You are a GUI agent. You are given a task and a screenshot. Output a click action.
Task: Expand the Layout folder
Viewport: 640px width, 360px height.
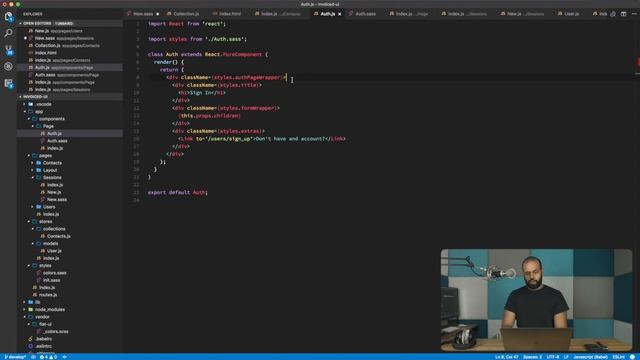click(x=33, y=170)
